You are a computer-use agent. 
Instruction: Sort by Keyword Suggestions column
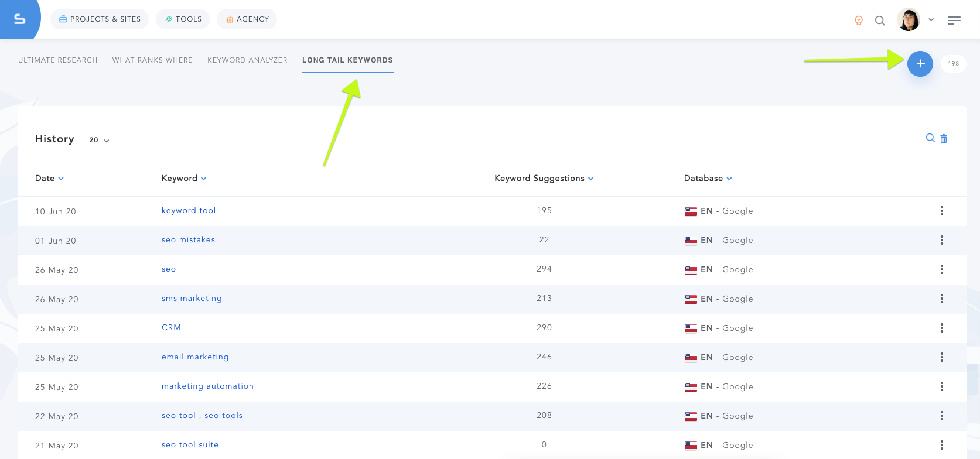(544, 178)
